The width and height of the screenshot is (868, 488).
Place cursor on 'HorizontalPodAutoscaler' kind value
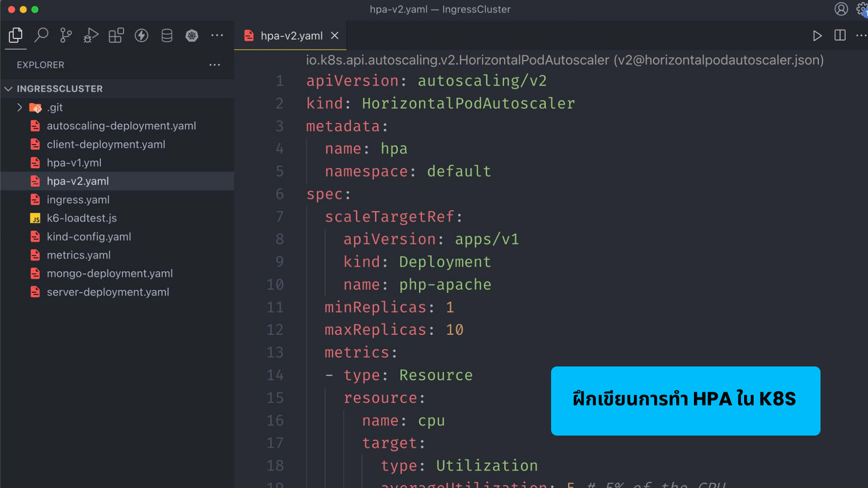pos(468,103)
